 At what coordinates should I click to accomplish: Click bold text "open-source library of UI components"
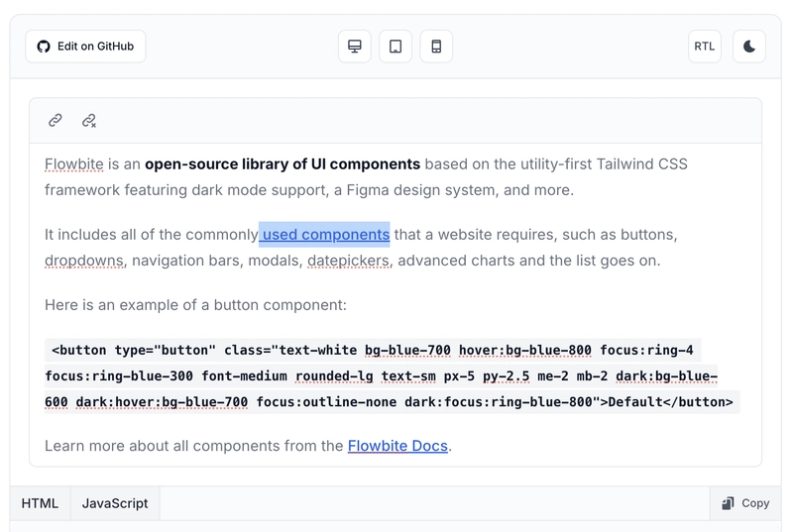(283, 164)
